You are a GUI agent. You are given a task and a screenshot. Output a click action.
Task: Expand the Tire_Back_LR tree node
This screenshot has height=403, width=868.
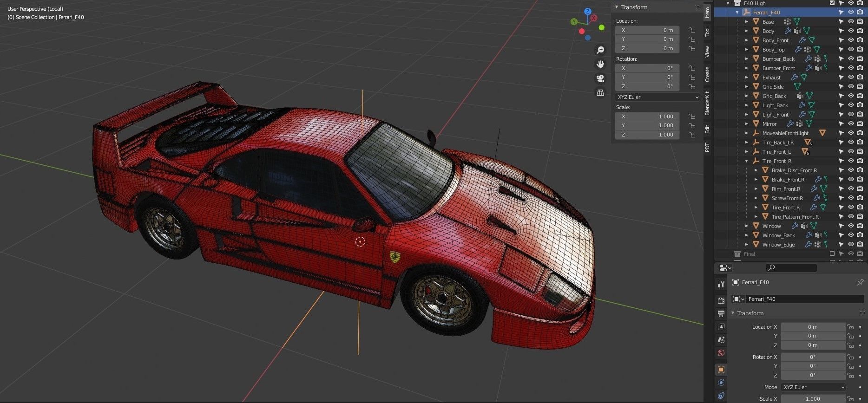point(747,143)
